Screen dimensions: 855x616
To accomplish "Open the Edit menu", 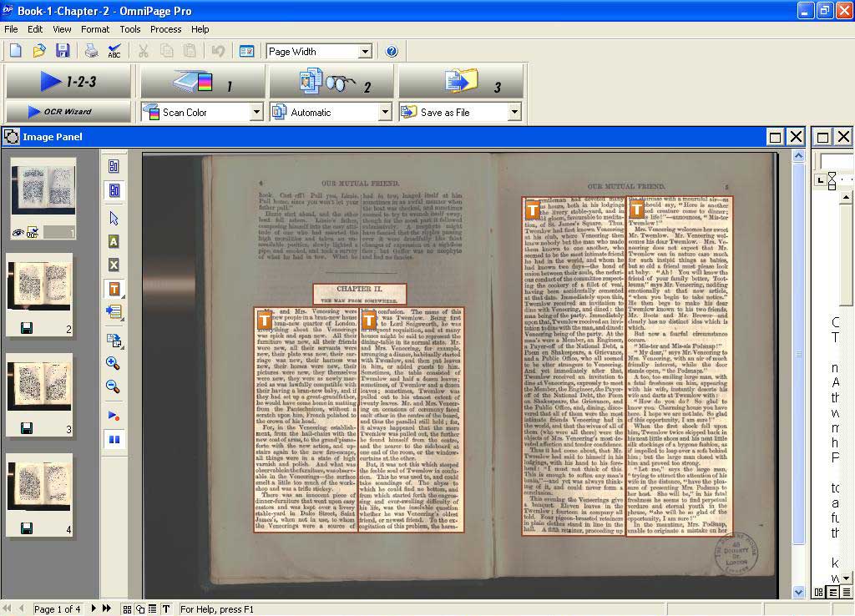I will (35, 29).
